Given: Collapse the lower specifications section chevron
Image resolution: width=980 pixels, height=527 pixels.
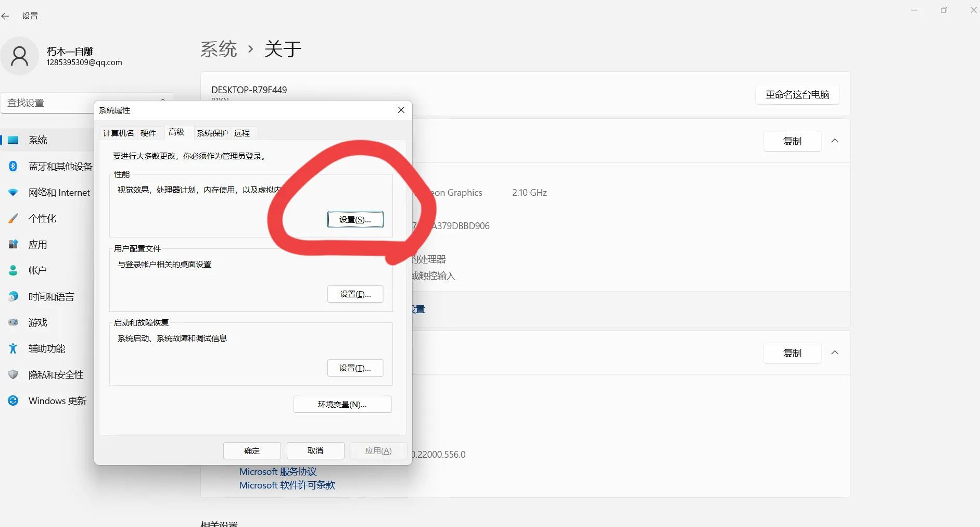Looking at the screenshot, I should click(835, 353).
